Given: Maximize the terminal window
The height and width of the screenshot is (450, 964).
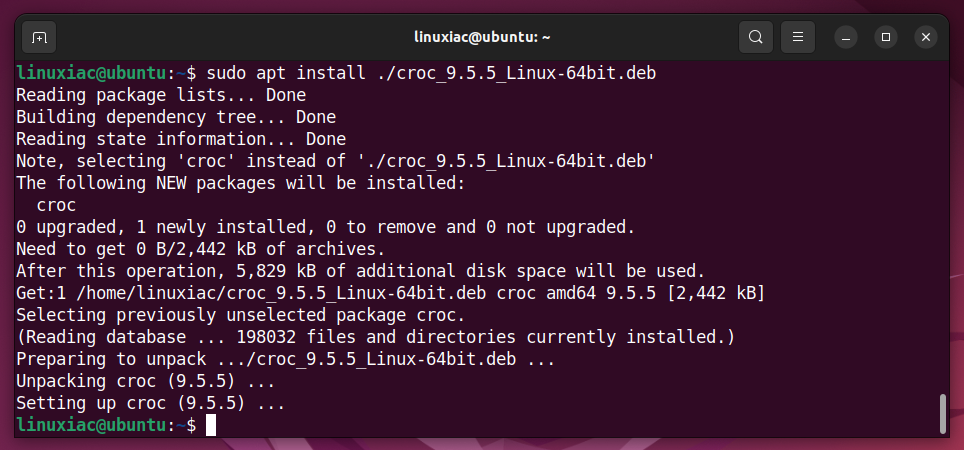Looking at the screenshot, I should (x=886, y=38).
